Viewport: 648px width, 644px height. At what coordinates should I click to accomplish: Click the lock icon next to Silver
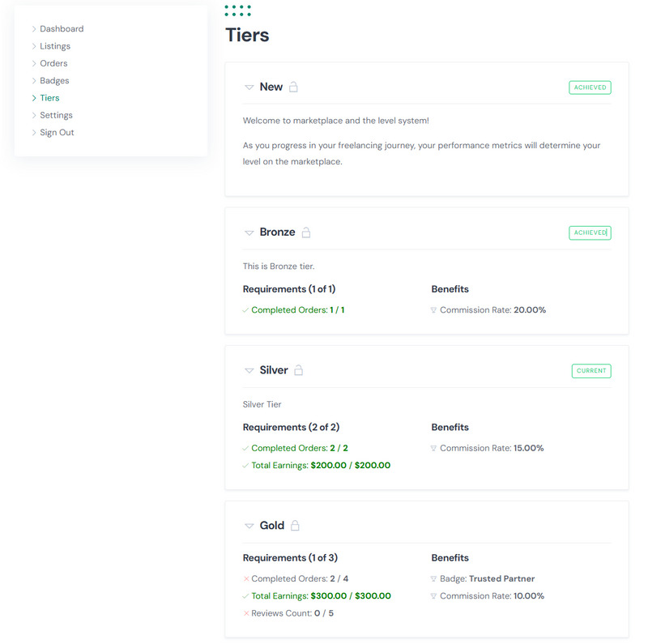298,370
